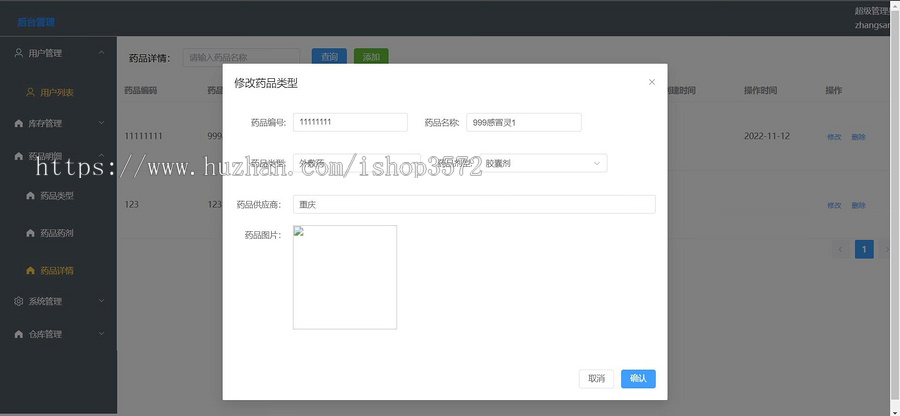This screenshot has height=416, width=900.
Task: Click the 药品药剂 home icon
Action: coord(30,234)
